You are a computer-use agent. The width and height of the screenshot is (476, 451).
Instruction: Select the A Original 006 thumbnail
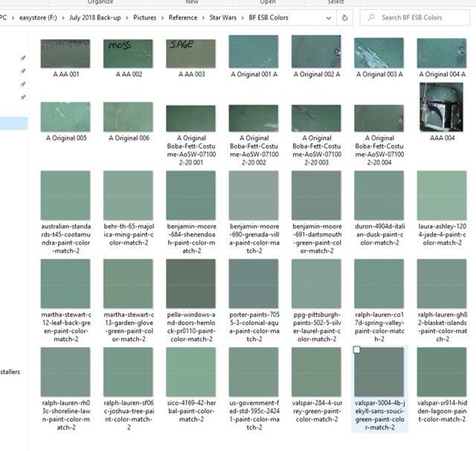click(128, 117)
